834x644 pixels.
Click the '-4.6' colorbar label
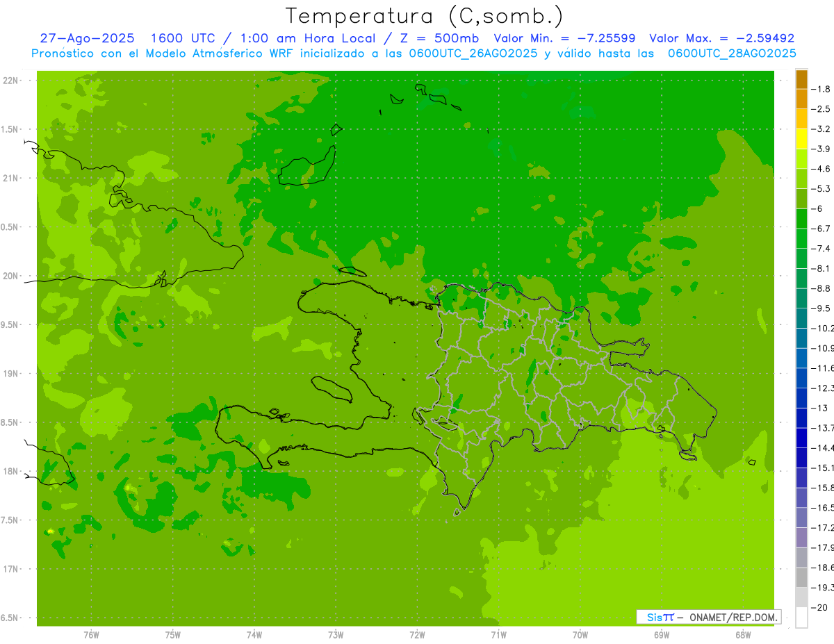click(821, 169)
